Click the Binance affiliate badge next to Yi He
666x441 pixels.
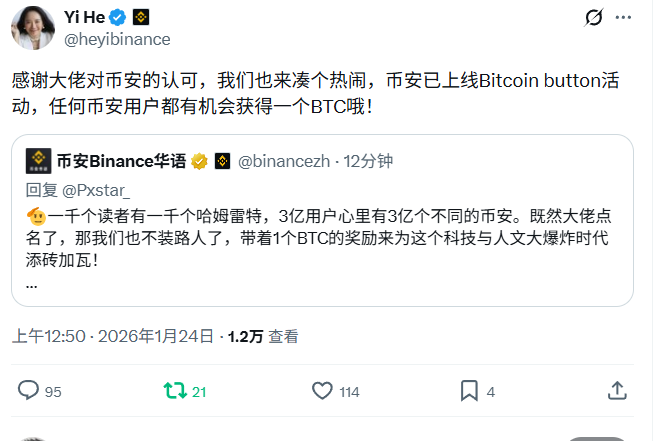(x=138, y=17)
